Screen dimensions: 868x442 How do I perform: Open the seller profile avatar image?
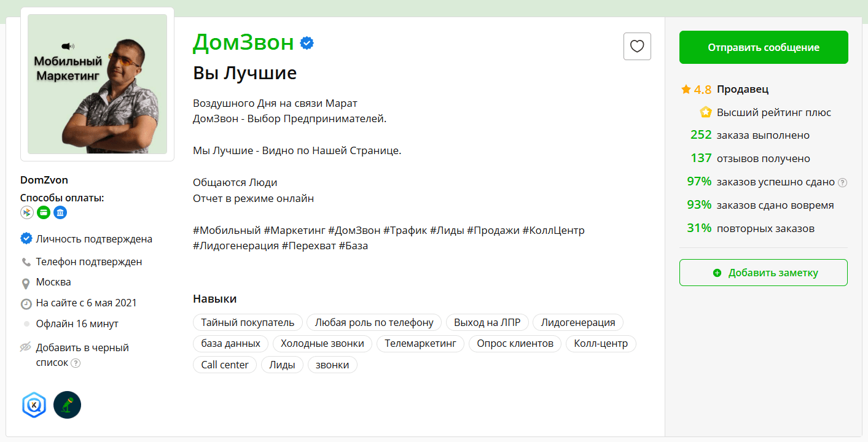97,84
